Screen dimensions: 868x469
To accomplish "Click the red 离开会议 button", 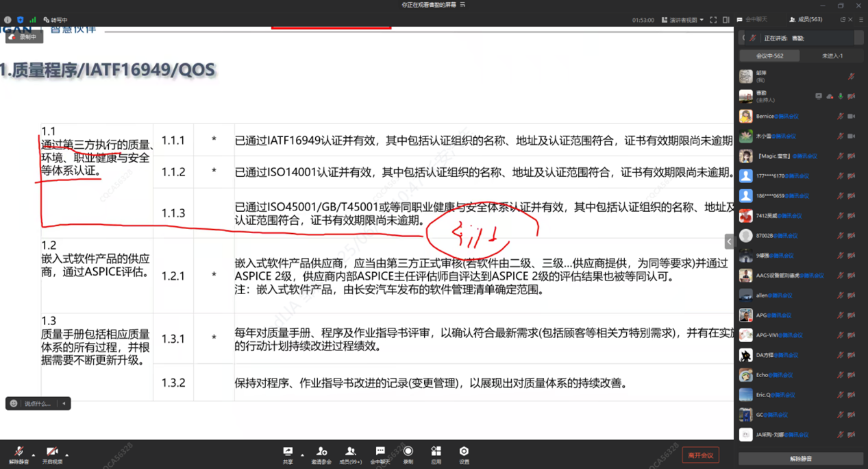I will (700, 455).
